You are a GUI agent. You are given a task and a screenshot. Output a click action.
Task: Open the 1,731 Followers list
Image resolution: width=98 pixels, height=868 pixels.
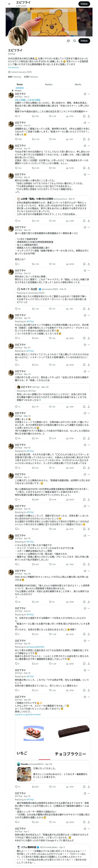tap(31, 77)
